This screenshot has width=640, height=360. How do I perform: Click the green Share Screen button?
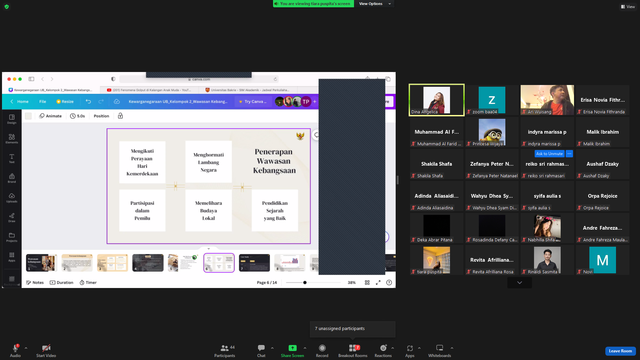[292, 350]
